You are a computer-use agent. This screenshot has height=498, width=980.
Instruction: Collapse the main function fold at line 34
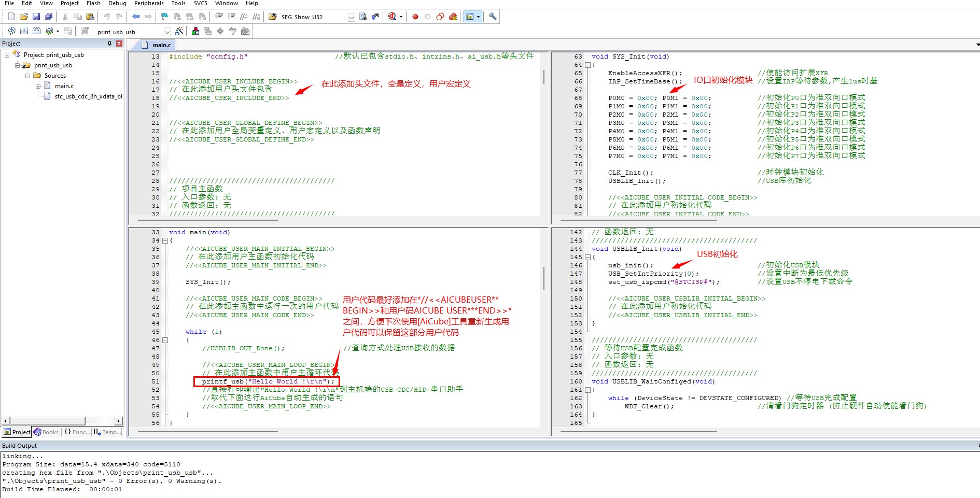165,240
